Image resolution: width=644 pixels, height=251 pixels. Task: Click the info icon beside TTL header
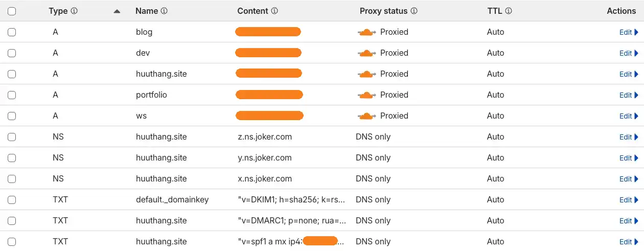[x=509, y=11]
